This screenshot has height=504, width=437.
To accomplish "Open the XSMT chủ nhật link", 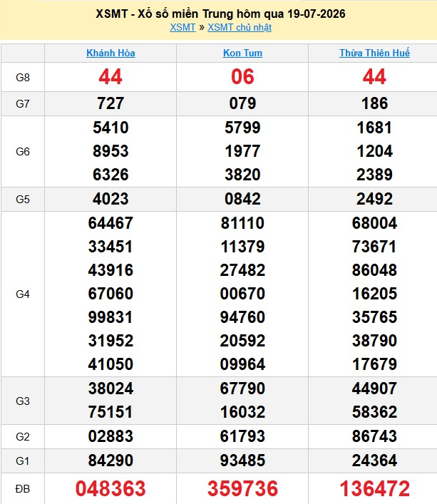I will 240,27.
